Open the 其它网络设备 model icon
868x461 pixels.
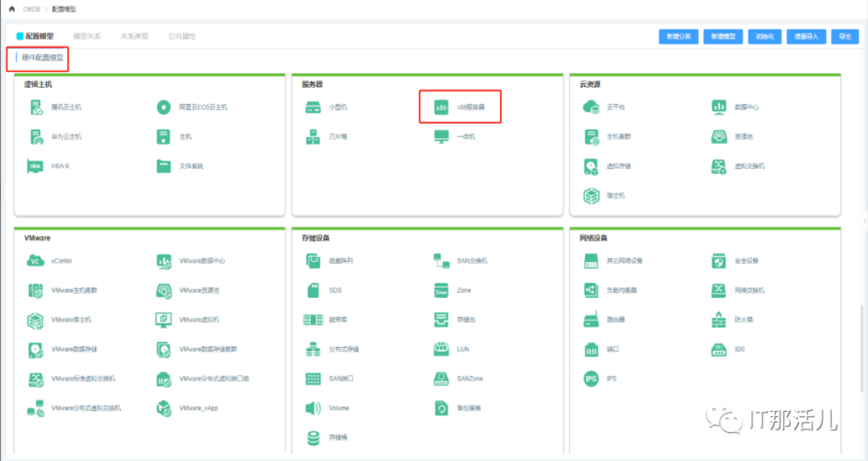591,261
